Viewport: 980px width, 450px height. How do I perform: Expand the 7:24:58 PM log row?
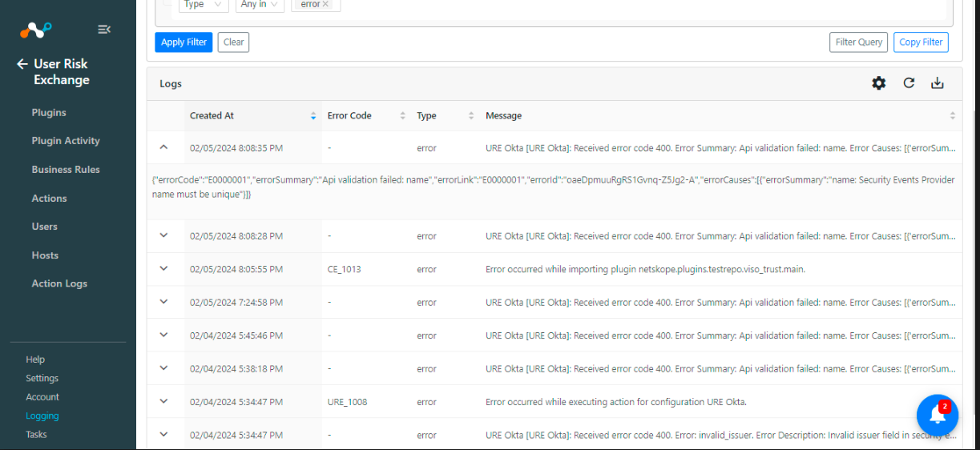pos(163,302)
